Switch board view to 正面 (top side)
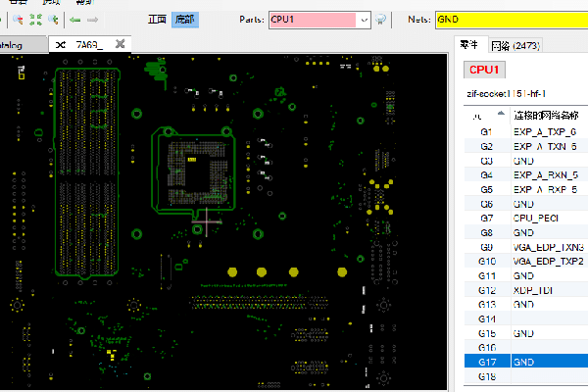 [x=157, y=20]
